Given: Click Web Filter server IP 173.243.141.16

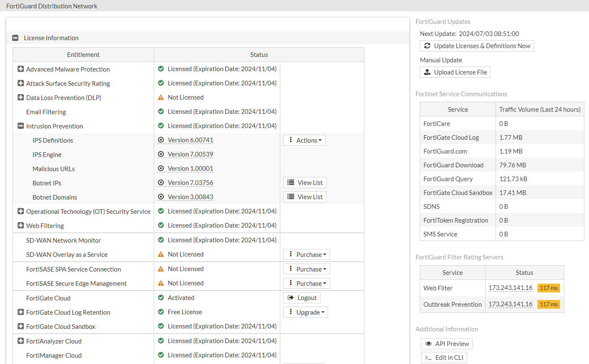Looking at the screenshot, I should click(510, 288).
